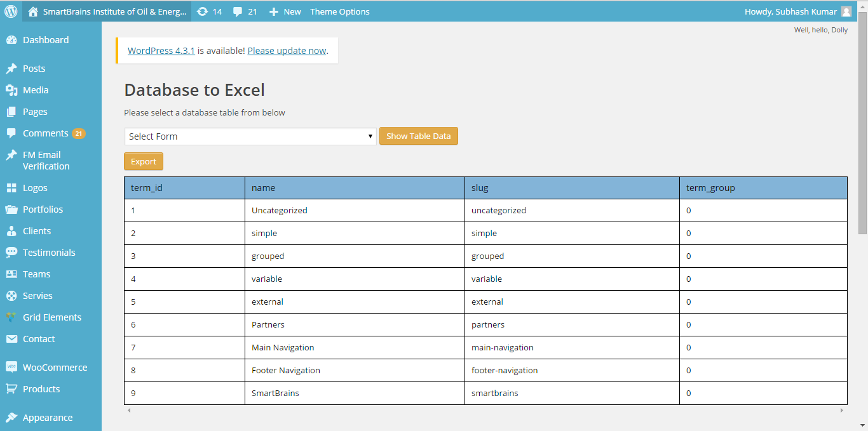The width and height of the screenshot is (868, 431).
Task: Click the Export button
Action: (x=144, y=162)
